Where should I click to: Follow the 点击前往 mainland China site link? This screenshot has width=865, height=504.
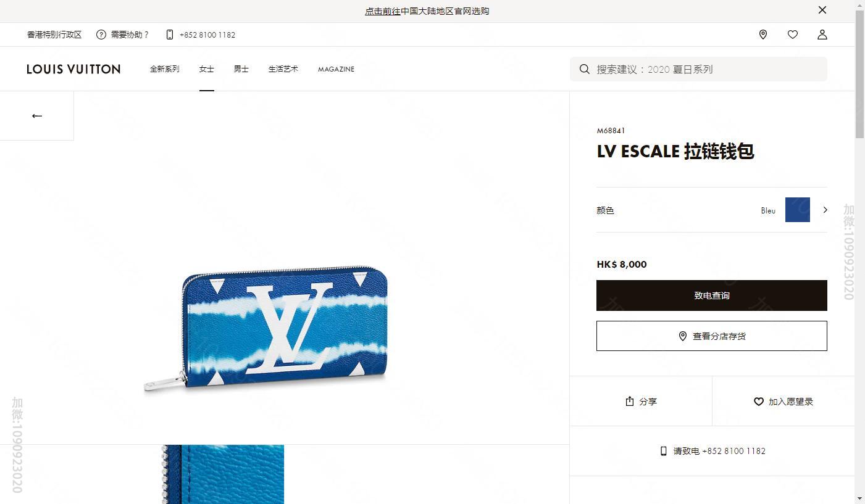pyautogui.click(x=382, y=11)
